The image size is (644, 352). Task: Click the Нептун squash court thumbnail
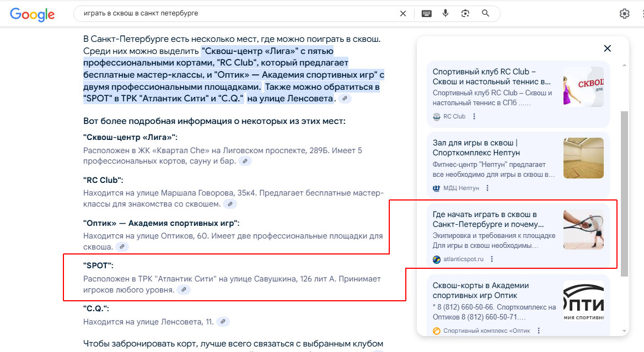pos(583,158)
